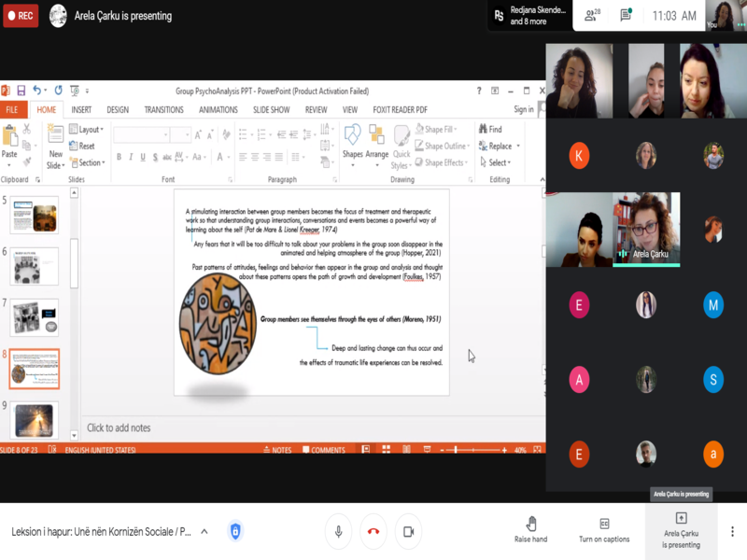Click Arela Çarku is presenting button
This screenshot has height=560, width=747.
(682, 530)
